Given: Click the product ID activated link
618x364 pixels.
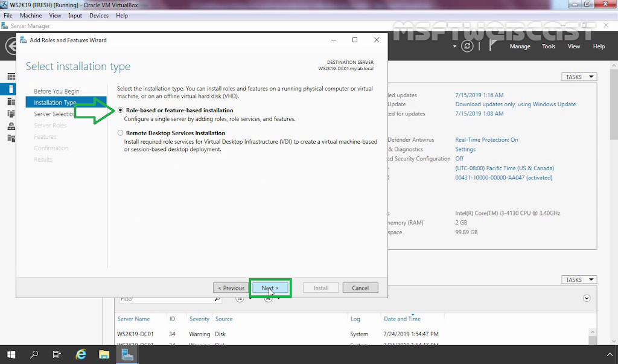Looking at the screenshot, I should click(x=504, y=178).
